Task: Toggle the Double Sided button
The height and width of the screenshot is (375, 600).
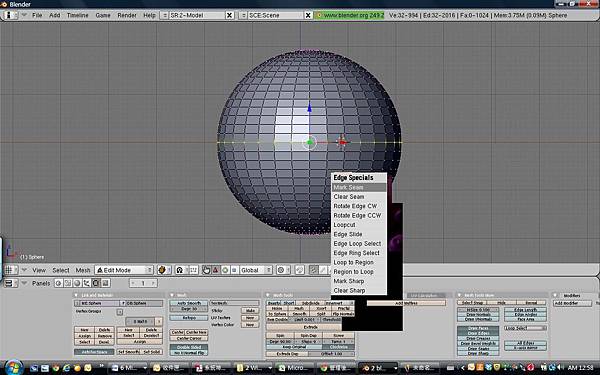Action: pos(189,347)
